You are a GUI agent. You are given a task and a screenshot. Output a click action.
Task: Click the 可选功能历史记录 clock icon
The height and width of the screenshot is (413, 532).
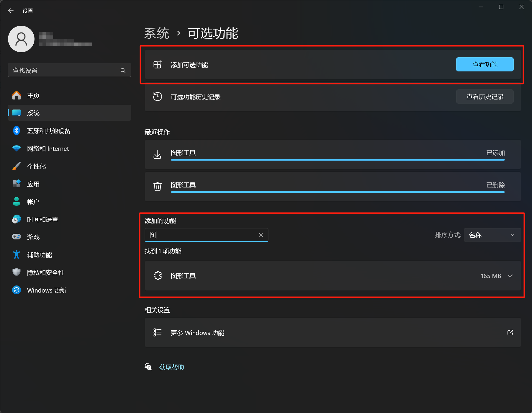[x=158, y=97]
